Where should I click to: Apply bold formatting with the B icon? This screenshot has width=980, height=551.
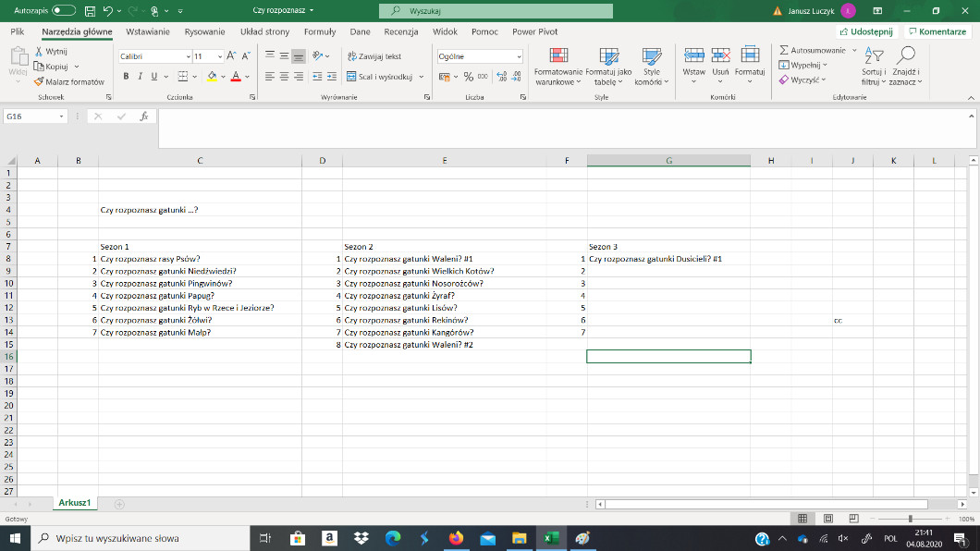[x=125, y=76]
